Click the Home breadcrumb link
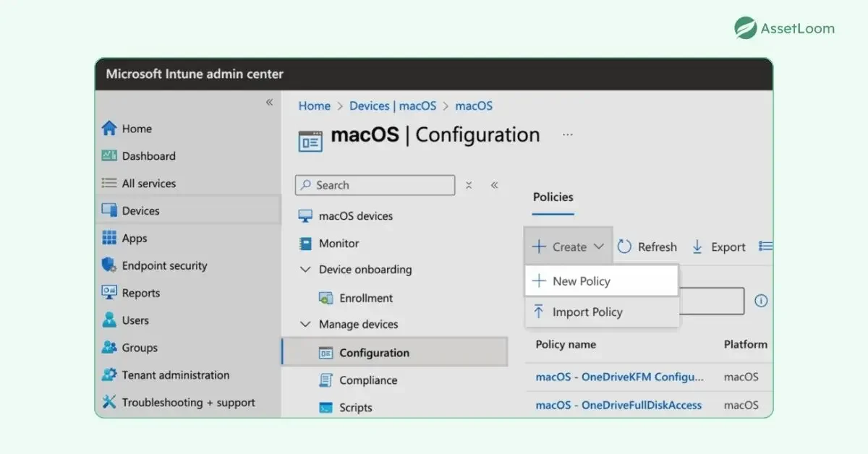The image size is (868, 454). (315, 106)
